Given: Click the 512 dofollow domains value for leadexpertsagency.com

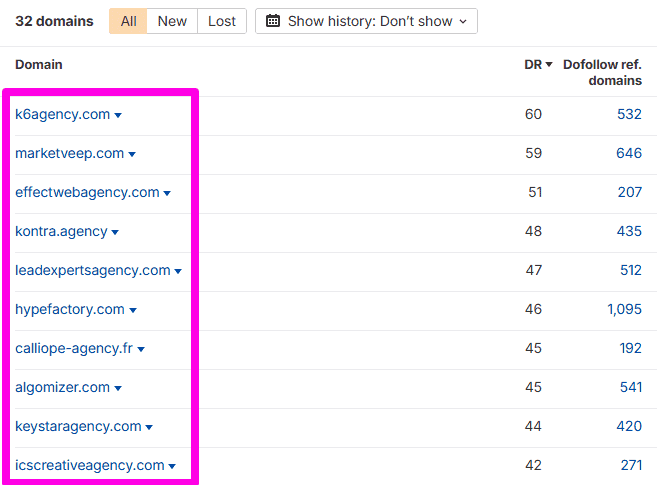Looking at the screenshot, I should tap(631, 270).
